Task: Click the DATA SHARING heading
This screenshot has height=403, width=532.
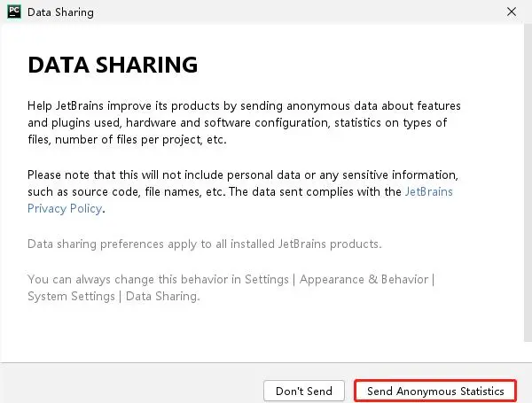Action: click(x=113, y=65)
